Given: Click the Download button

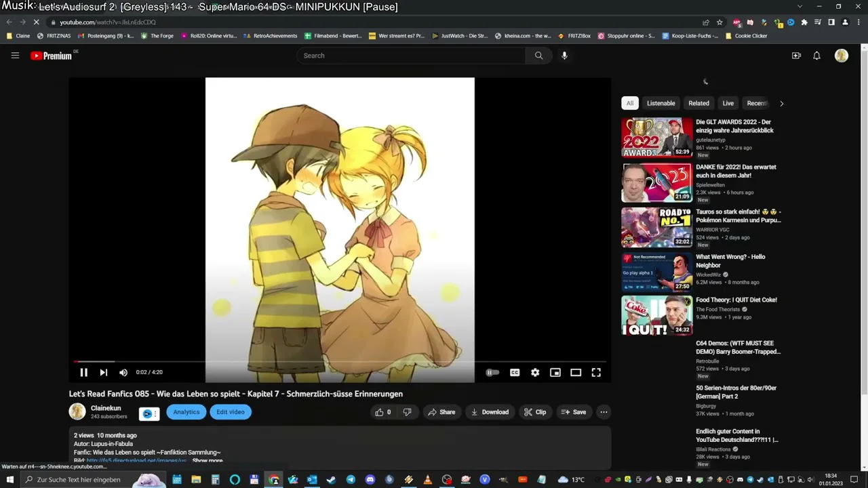Looking at the screenshot, I should [490, 412].
